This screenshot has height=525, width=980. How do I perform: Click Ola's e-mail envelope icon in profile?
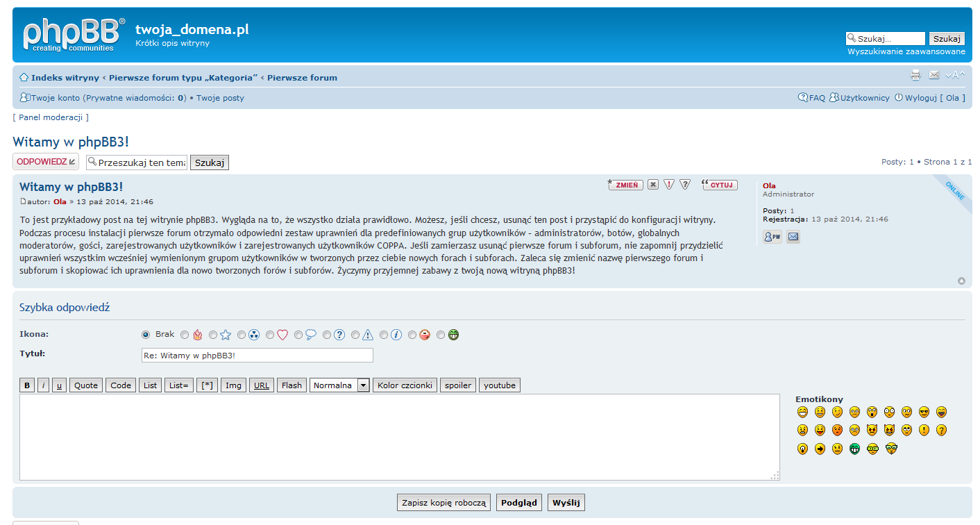point(793,237)
